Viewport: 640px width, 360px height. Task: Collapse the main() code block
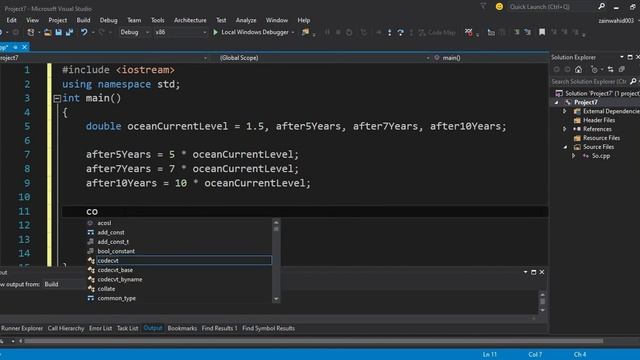point(57,98)
